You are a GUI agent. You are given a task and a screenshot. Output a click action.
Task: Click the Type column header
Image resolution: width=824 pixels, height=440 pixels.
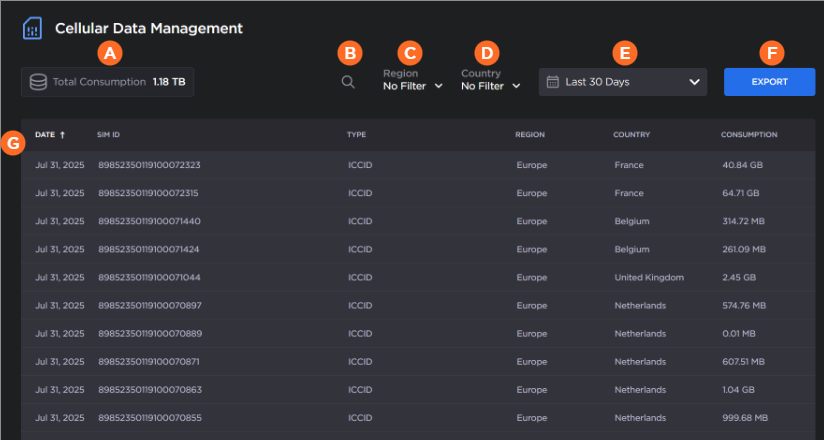(x=356, y=134)
